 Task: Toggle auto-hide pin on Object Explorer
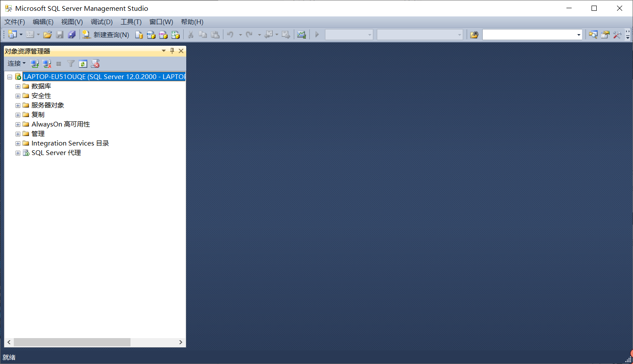click(172, 51)
